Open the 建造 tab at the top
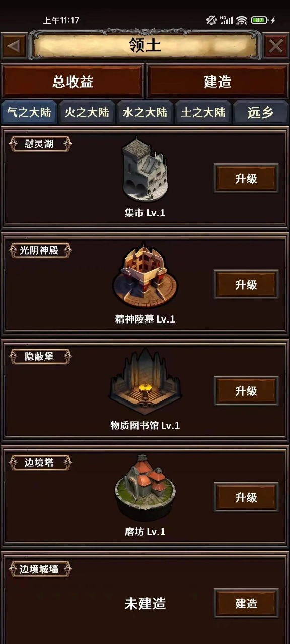This screenshot has height=644, width=290. tap(217, 82)
